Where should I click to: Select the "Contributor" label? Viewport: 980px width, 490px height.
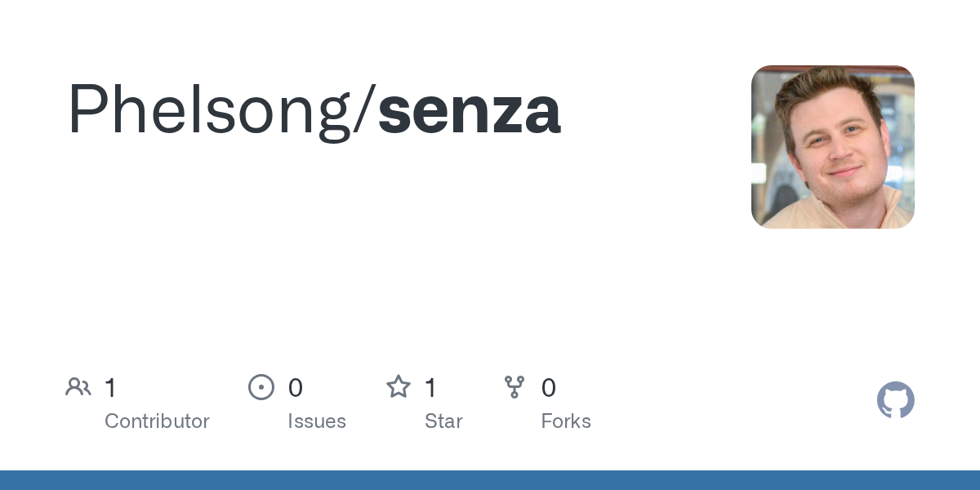tap(157, 421)
